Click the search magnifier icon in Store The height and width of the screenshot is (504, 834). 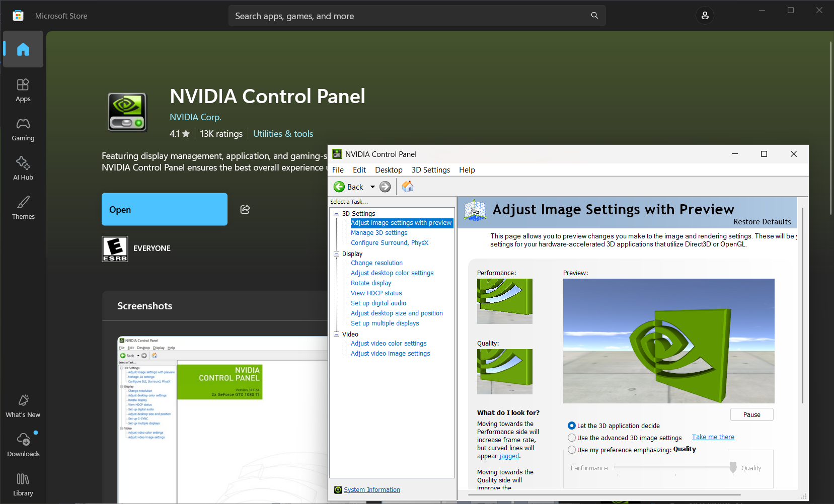pyautogui.click(x=594, y=16)
